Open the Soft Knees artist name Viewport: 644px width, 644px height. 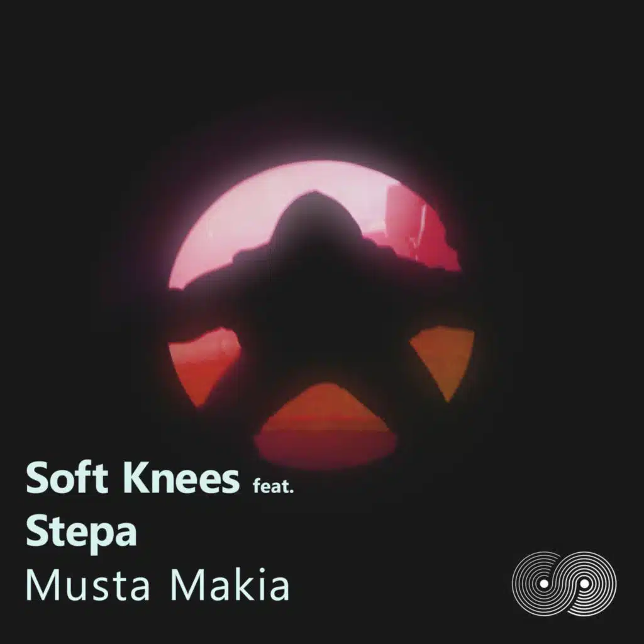pyautogui.click(x=132, y=478)
